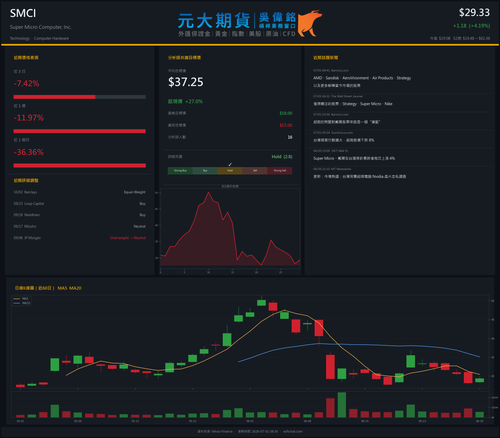Select the Needham Buy rating row

(80, 215)
